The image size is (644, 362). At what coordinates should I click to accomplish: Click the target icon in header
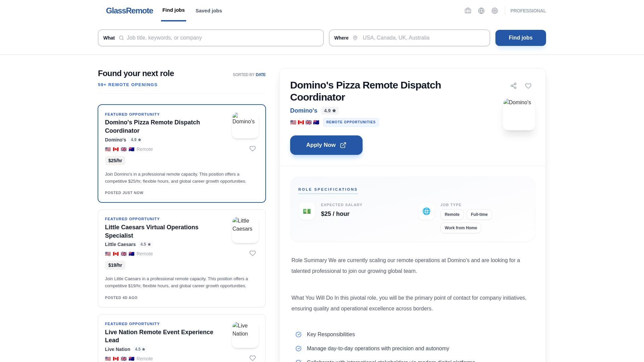495,11
